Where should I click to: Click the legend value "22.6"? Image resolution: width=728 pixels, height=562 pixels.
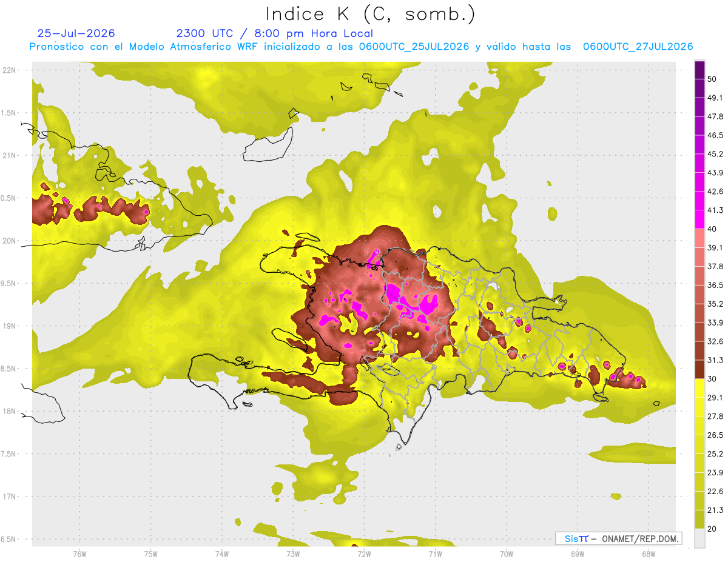coord(715,492)
